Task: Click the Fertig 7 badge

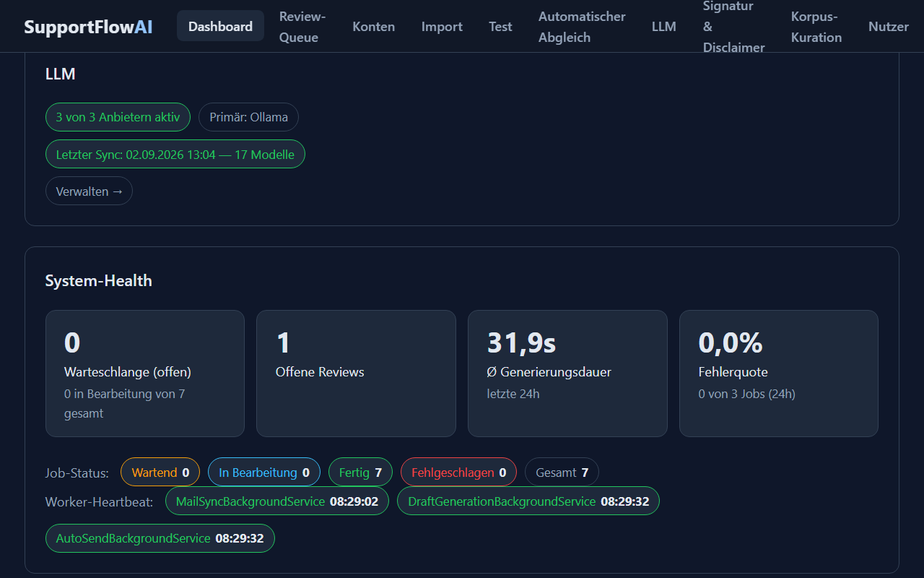Action: tap(360, 473)
